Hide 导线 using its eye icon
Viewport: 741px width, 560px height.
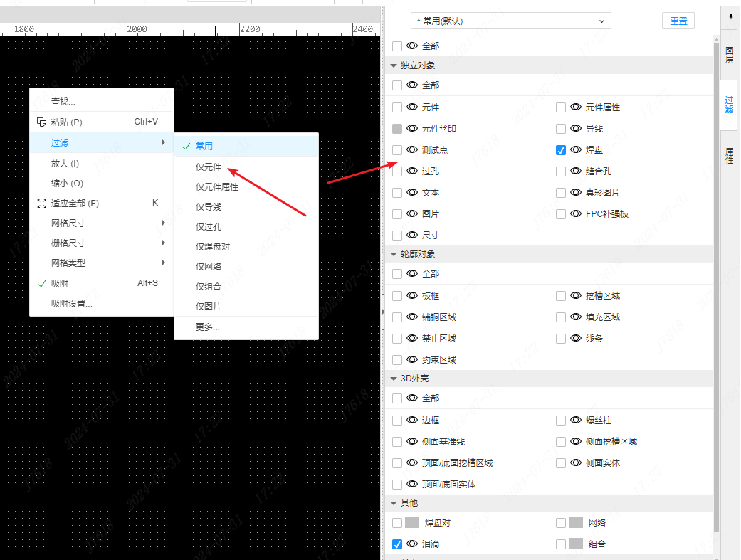[x=576, y=128]
